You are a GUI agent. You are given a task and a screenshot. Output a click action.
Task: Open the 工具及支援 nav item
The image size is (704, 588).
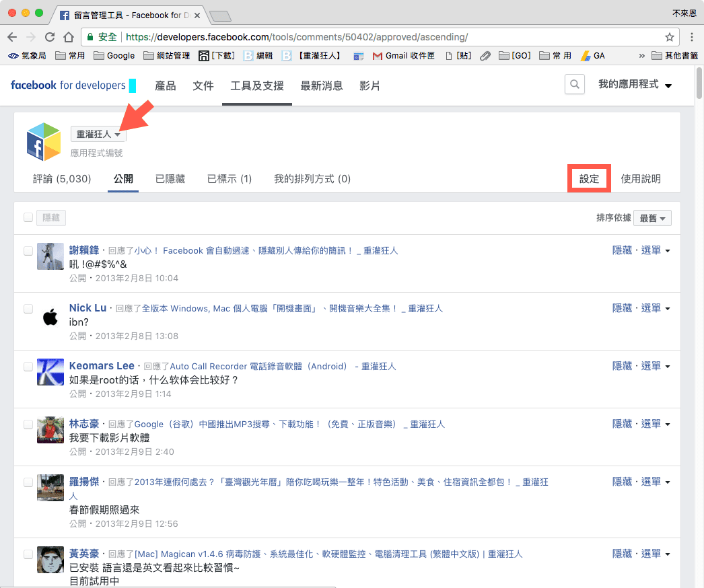coord(257,85)
